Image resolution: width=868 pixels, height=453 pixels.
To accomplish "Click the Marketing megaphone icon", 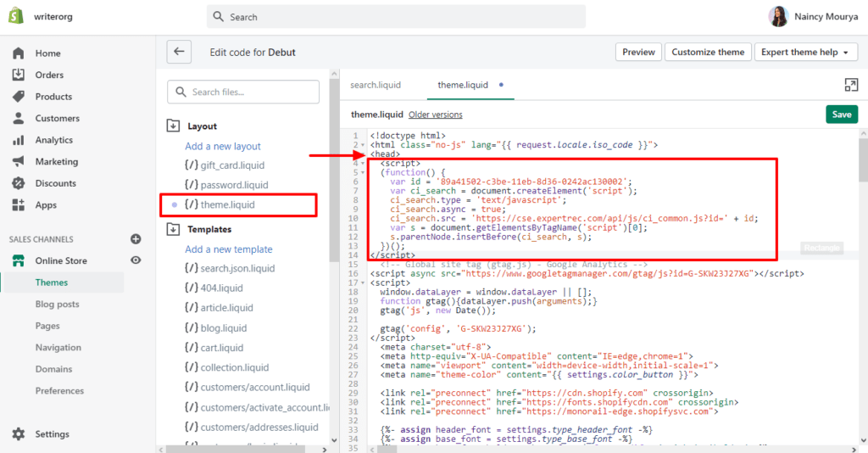I will click(19, 162).
